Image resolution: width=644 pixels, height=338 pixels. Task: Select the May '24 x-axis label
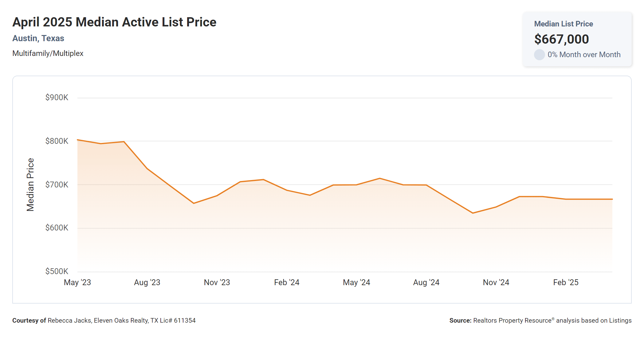click(x=356, y=282)
